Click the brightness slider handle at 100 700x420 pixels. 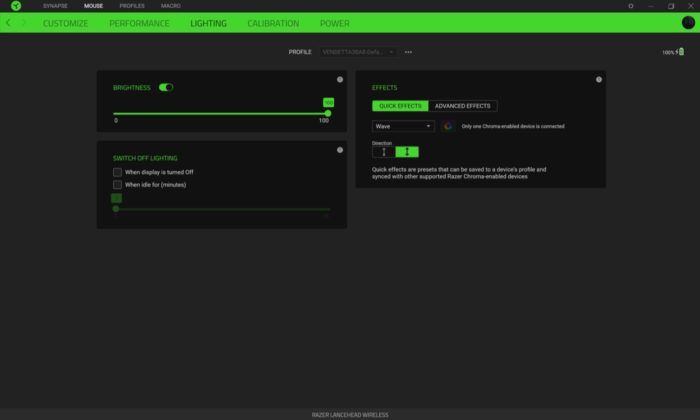(x=328, y=114)
